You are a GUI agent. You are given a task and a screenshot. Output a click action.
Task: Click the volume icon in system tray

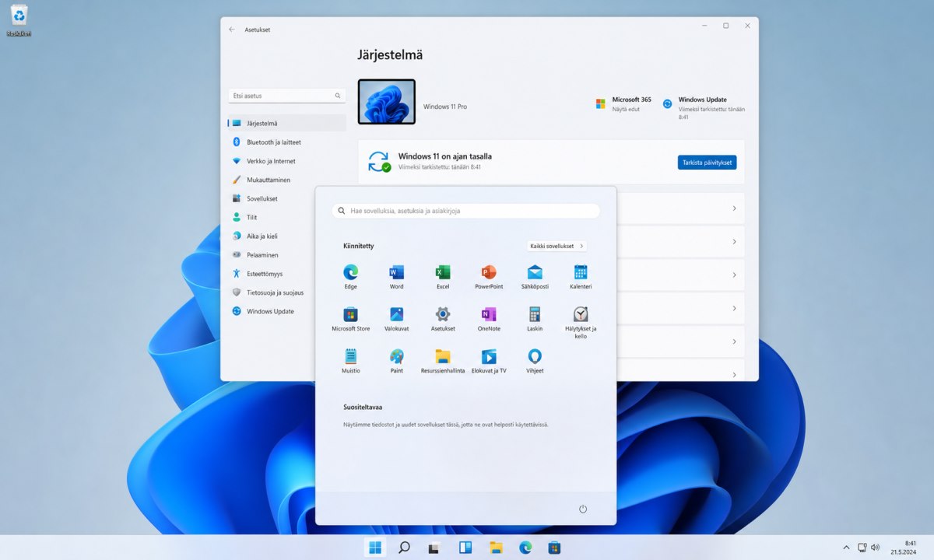(x=876, y=548)
